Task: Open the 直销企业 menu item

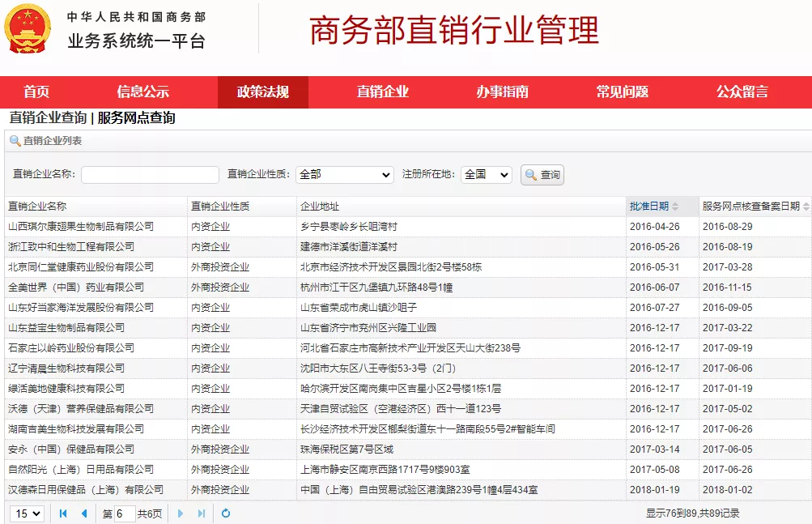Action: pyautogui.click(x=383, y=92)
